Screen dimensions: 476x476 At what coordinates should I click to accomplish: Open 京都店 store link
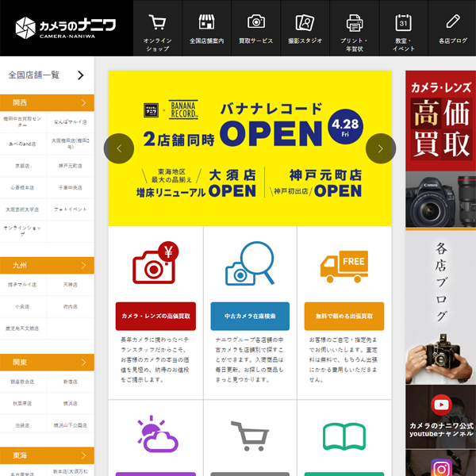pos(23,166)
